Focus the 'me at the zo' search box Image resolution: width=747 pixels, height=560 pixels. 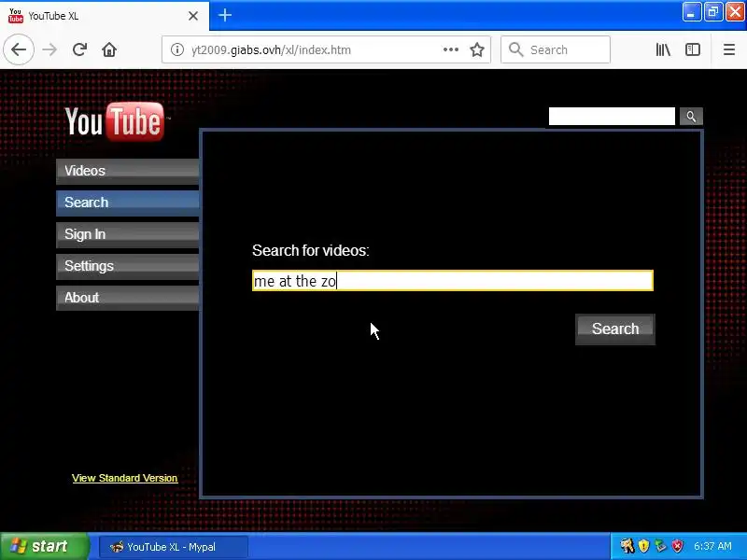point(453,281)
